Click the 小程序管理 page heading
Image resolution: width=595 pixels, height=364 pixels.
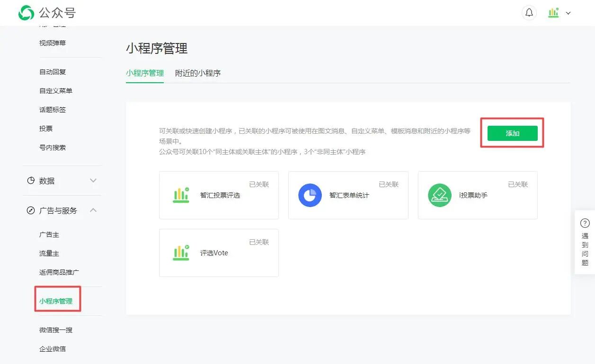click(x=157, y=48)
